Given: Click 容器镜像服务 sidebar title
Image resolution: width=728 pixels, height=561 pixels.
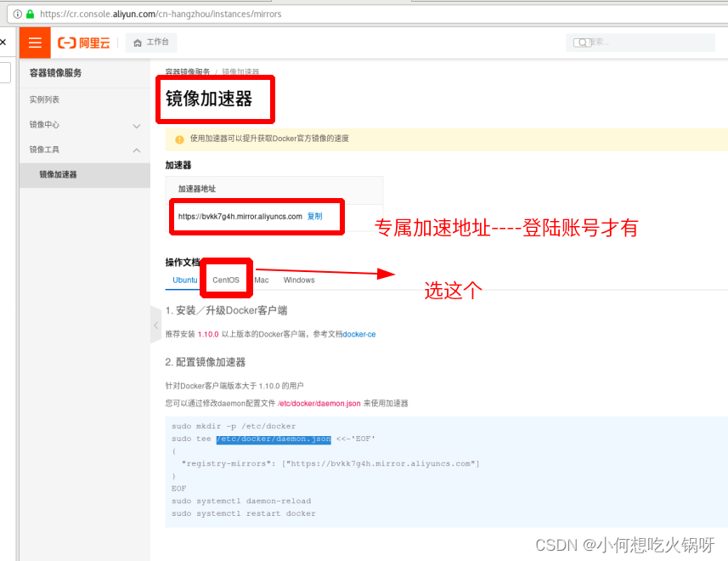Looking at the screenshot, I should [56, 73].
